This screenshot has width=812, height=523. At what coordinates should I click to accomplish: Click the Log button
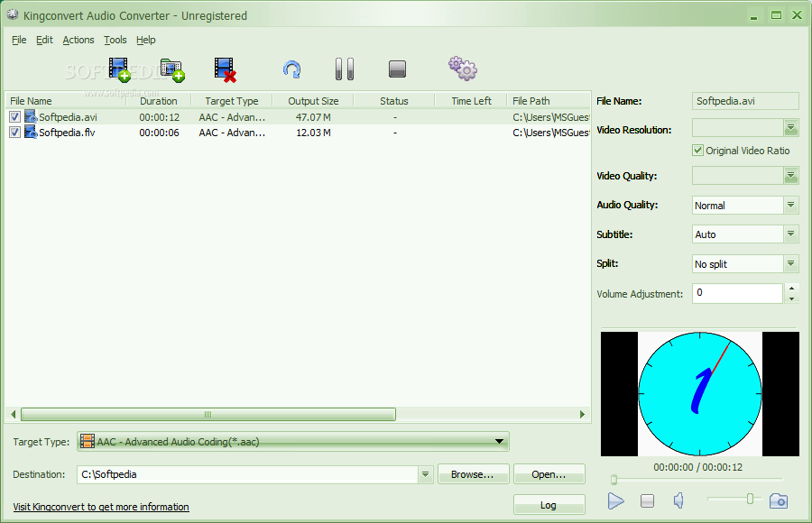549,505
